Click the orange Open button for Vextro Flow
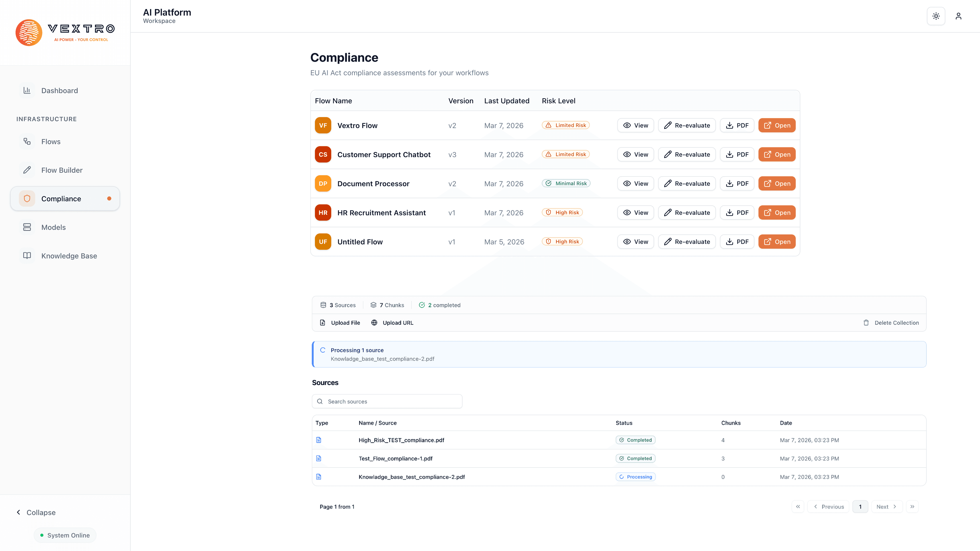The height and width of the screenshot is (551, 980). pyautogui.click(x=777, y=126)
